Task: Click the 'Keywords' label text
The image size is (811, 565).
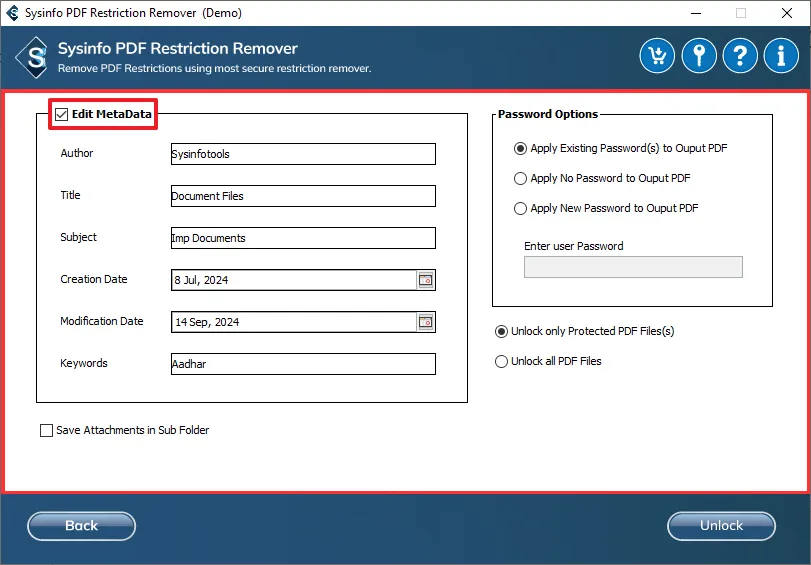Action: pyautogui.click(x=84, y=363)
